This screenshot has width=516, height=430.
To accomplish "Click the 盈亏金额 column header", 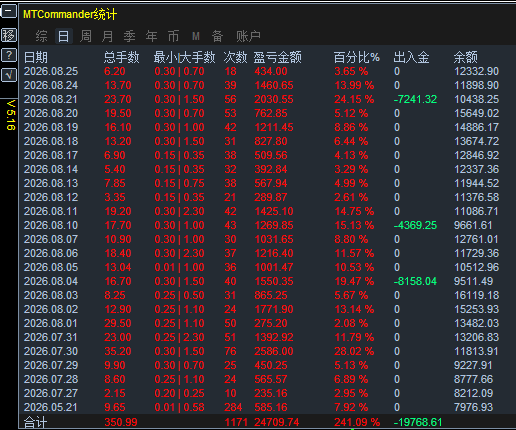I will pos(277,57).
